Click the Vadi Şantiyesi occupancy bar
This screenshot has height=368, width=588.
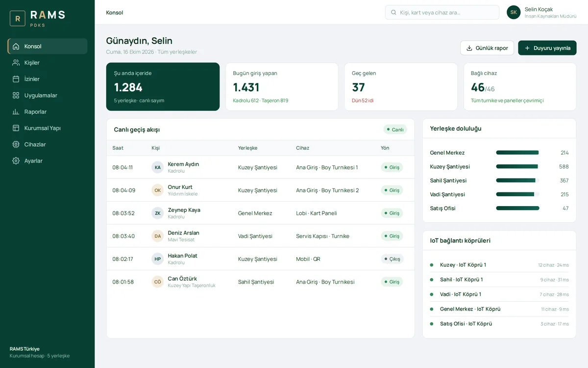click(517, 194)
